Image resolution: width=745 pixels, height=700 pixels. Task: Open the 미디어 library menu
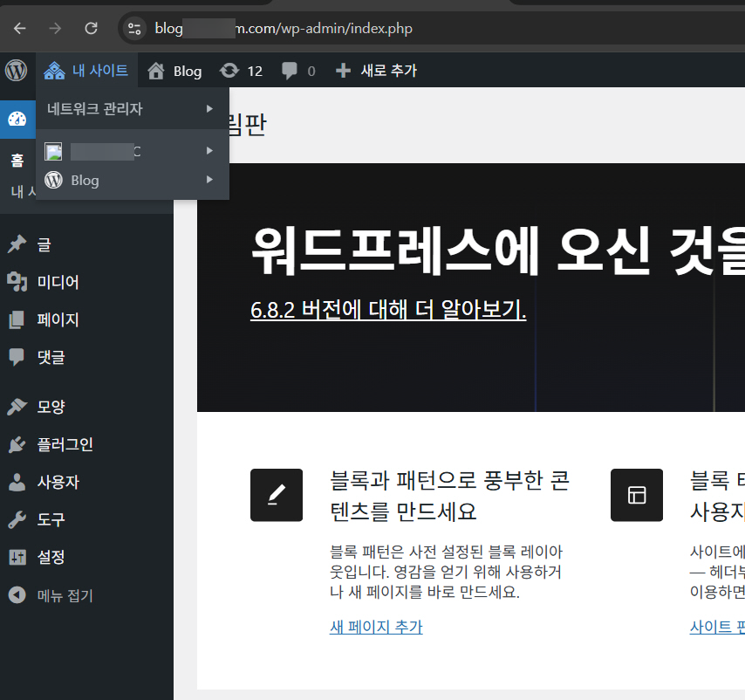tap(58, 282)
